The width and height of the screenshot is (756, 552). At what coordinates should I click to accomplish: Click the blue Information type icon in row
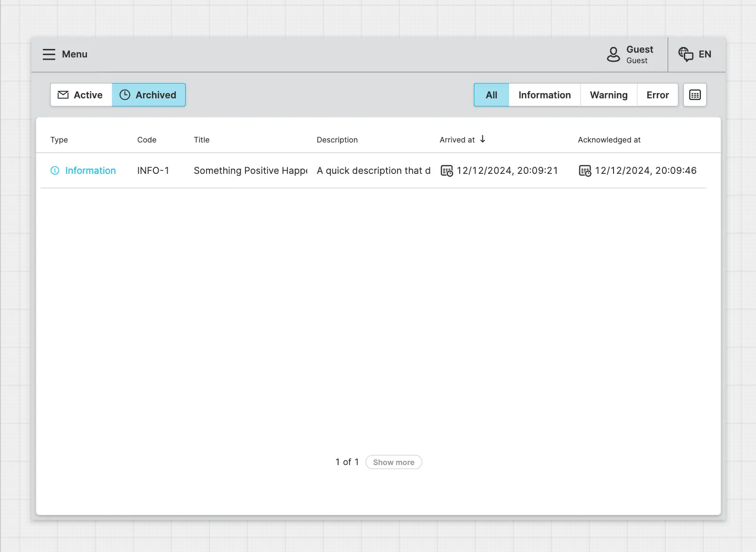point(55,171)
